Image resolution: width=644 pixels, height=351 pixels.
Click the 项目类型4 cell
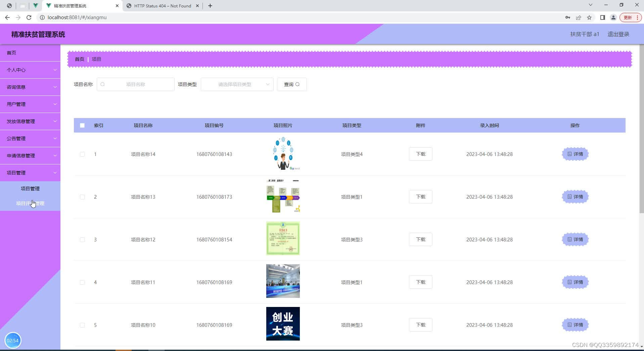coord(352,154)
